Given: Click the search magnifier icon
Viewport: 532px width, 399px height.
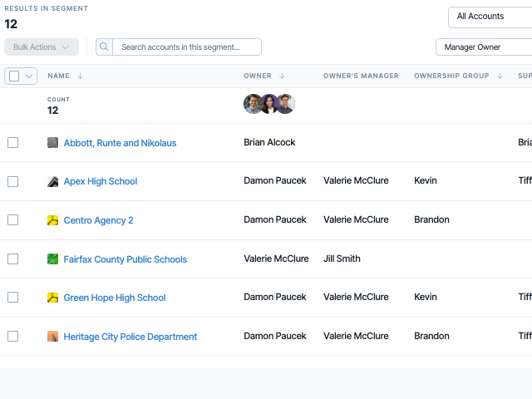Looking at the screenshot, I should pos(104,47).
